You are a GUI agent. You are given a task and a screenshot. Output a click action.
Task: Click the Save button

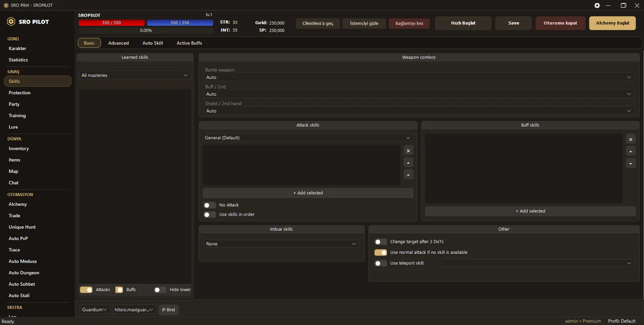514,23
